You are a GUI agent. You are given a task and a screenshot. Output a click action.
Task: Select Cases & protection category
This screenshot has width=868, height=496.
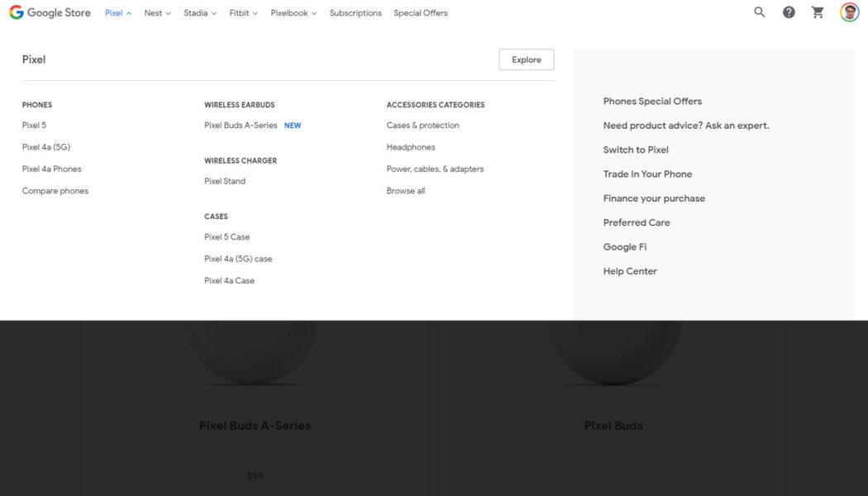[422, 126]
